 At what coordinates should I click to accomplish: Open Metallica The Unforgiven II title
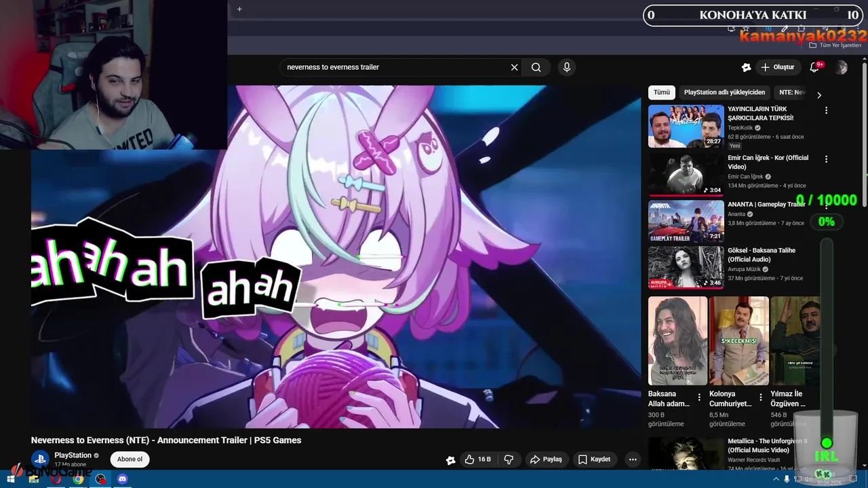coord(767,445)
